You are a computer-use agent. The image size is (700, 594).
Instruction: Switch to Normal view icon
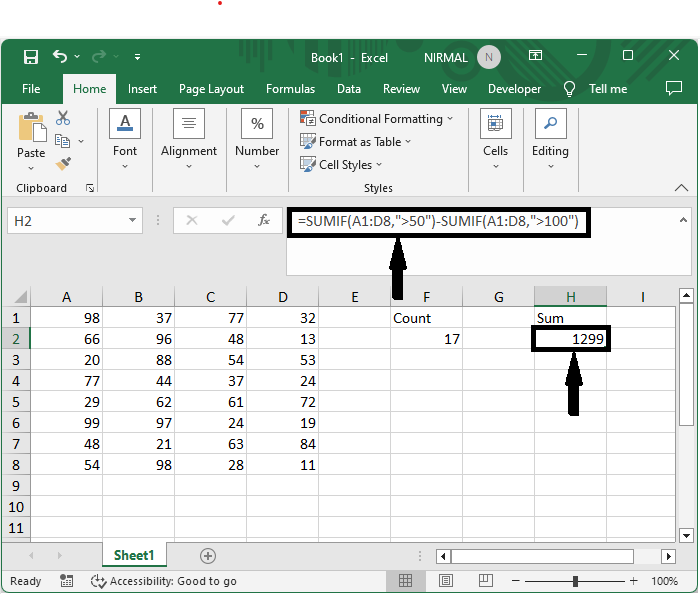(405, 580)
